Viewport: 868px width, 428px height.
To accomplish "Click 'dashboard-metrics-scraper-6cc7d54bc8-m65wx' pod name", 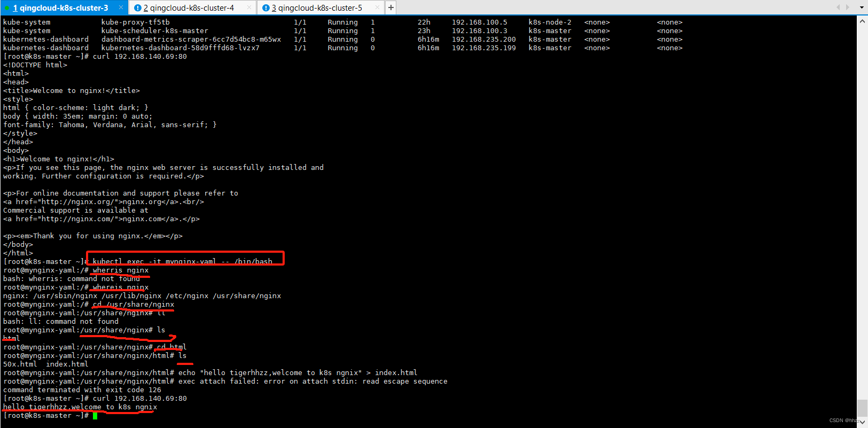I will [191, 40].
